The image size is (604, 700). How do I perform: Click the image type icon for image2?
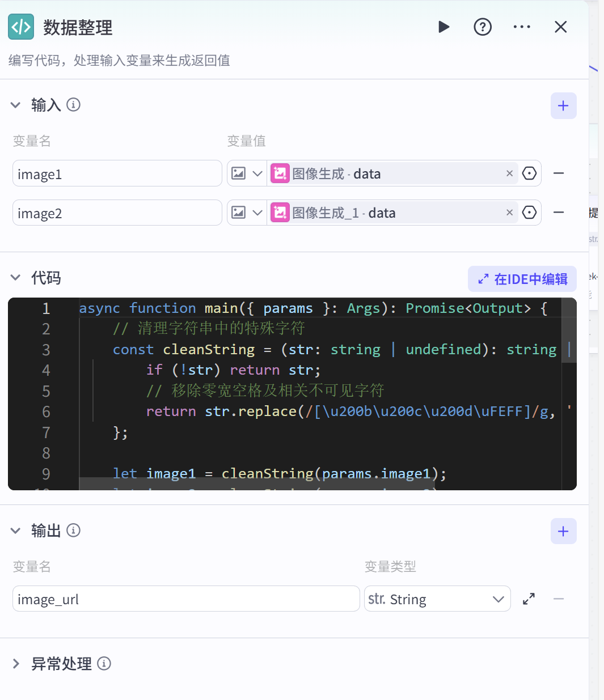click(x=239, y=213)
